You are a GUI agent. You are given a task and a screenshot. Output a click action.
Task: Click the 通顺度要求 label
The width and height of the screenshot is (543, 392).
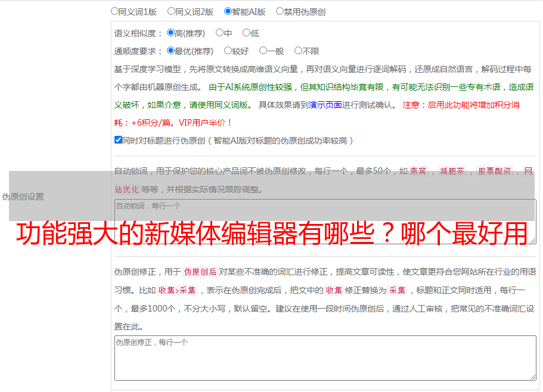138,51
